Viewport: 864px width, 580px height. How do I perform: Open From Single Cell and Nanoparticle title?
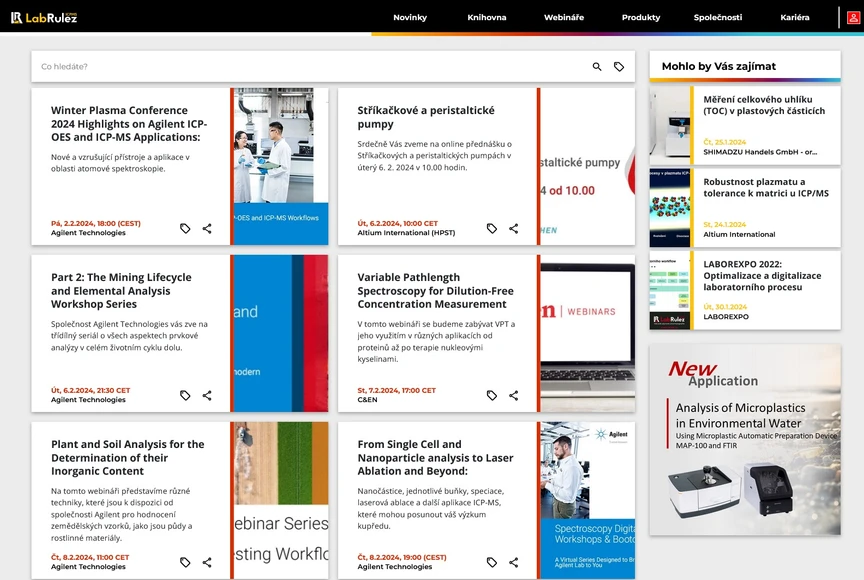coord(435,458)
